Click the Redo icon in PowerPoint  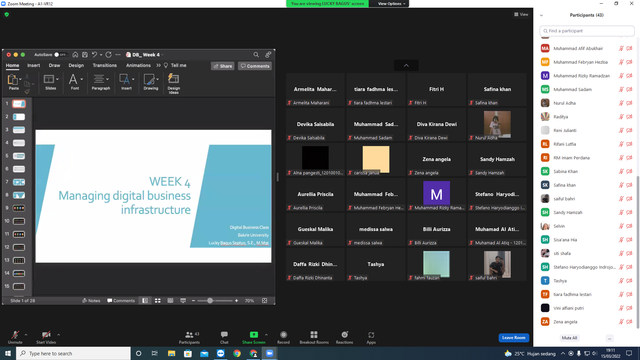coord(108,55)
